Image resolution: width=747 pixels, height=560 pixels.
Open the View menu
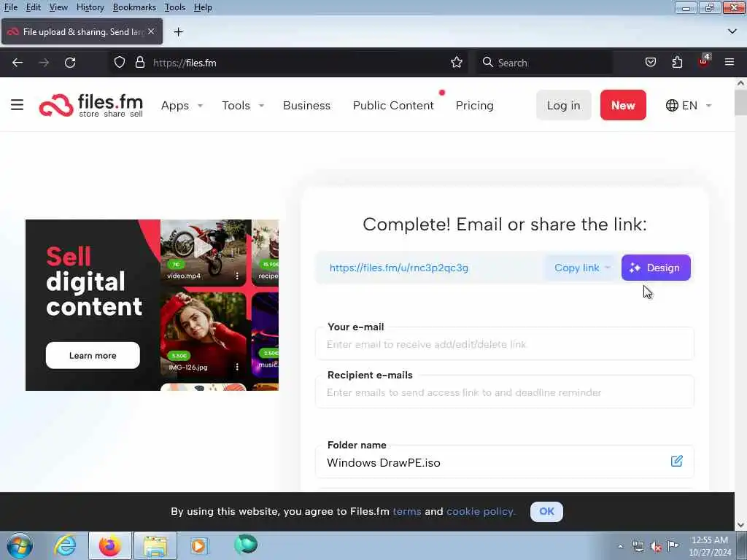(58, 7)
